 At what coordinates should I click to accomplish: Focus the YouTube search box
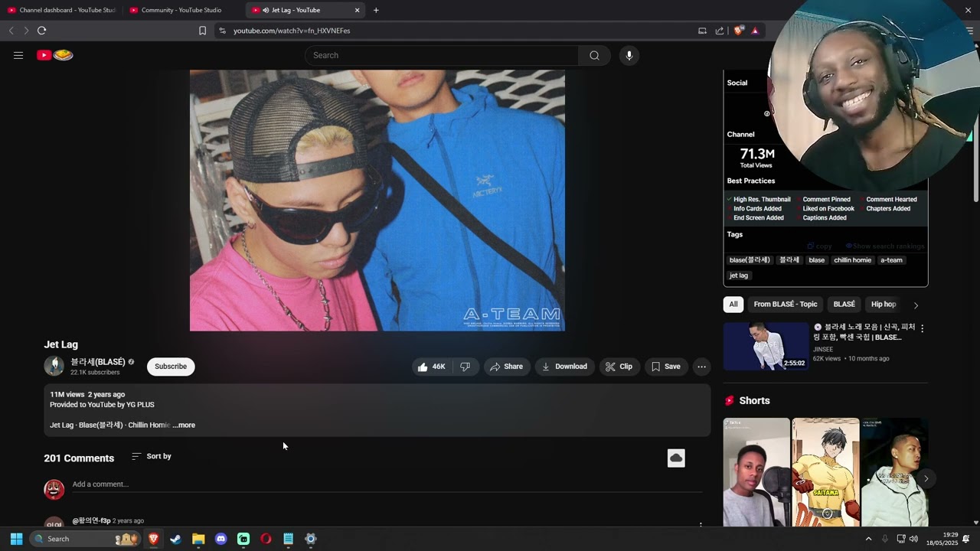pos(443,55)
